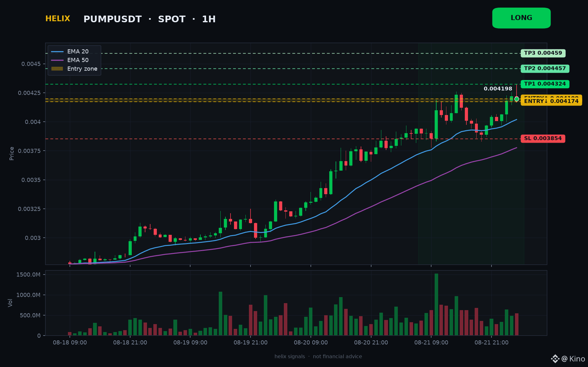
Task: Select the PUMPUSDT symbol title
Action: point(112,19)
